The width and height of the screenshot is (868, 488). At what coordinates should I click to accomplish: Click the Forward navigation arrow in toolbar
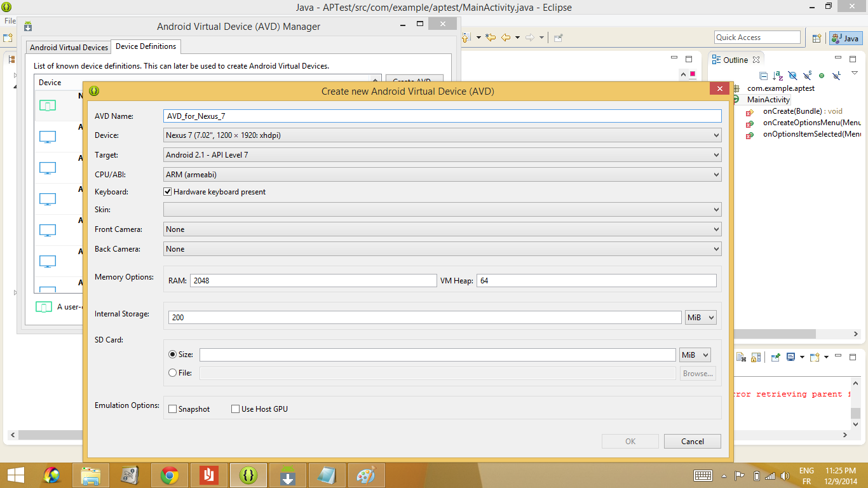pyautogui.click(x=530, y=37)
